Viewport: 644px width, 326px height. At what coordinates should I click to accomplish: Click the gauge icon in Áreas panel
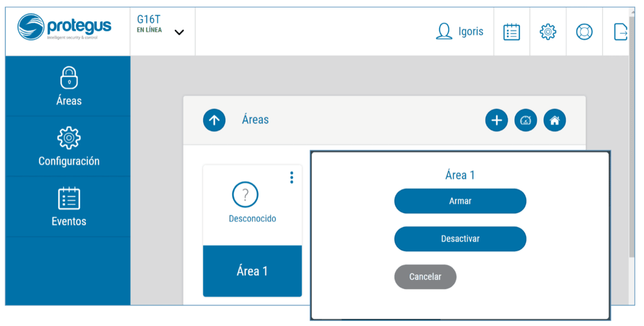click(525, 120)
